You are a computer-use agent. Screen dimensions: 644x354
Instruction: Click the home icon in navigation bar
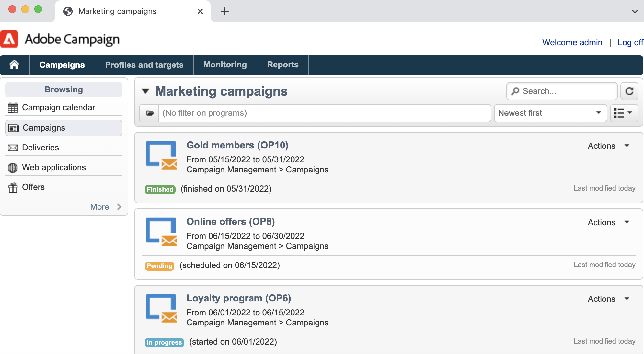(x=14, y=65)
